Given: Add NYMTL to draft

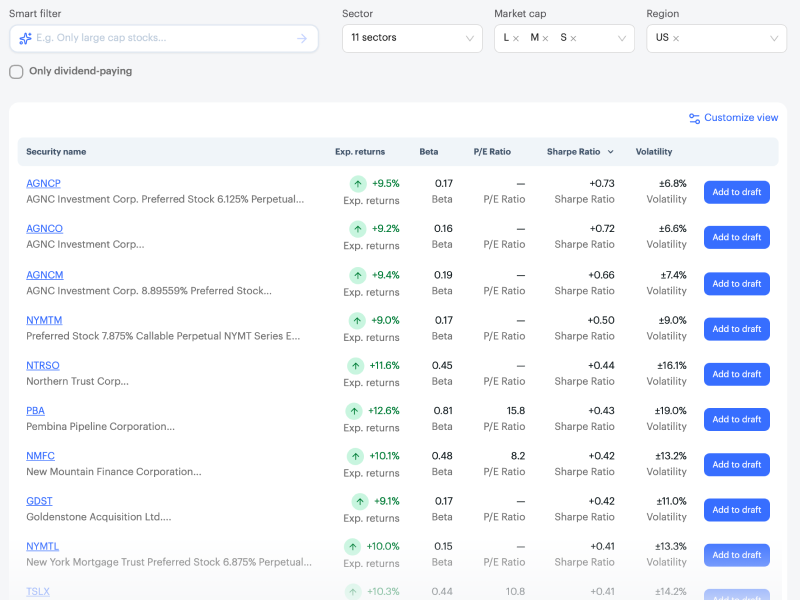Looking at the screenshot, I should 737,555.
